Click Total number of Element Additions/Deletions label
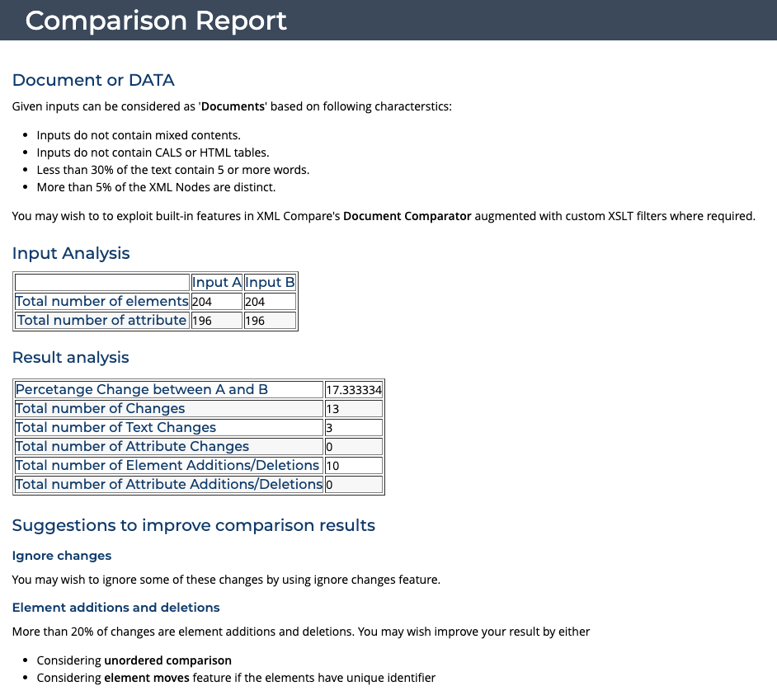This screenshot has height=700, width=777. 167,465
